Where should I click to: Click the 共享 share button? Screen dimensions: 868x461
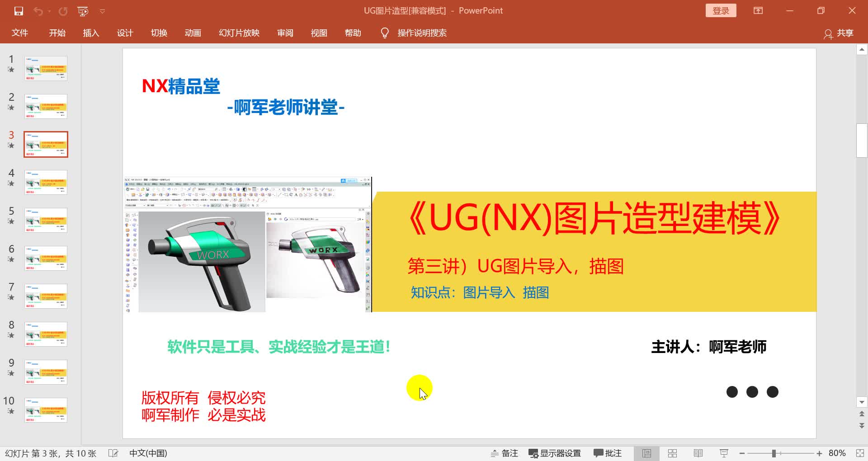tap(839, 33)
